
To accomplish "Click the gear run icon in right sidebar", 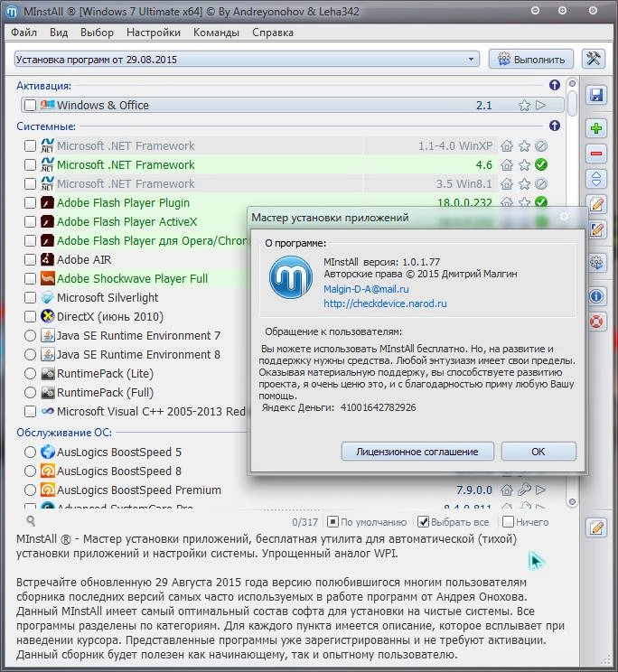I will (x=596, y=263).
